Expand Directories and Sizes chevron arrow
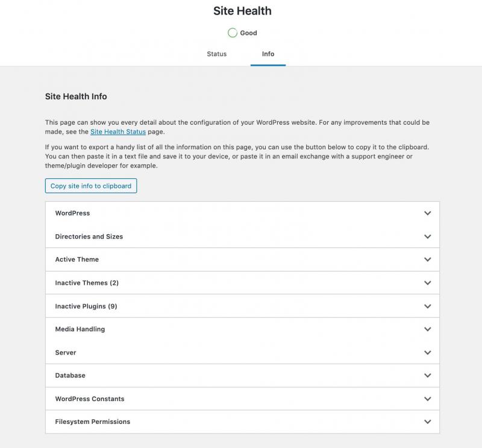Screen dimensions: 482x448 [428, 237]
